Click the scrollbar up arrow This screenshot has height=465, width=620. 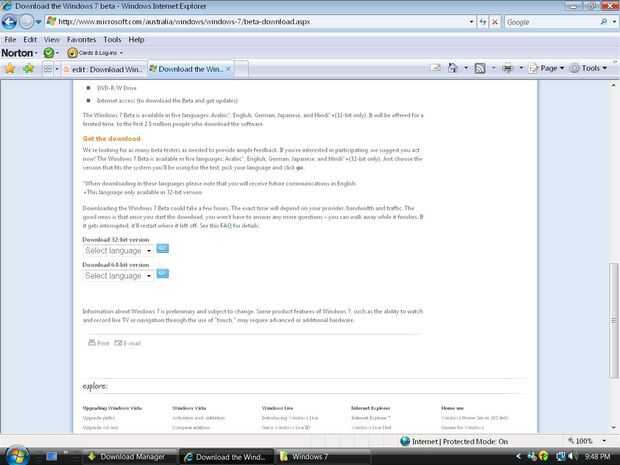(614, 85)
